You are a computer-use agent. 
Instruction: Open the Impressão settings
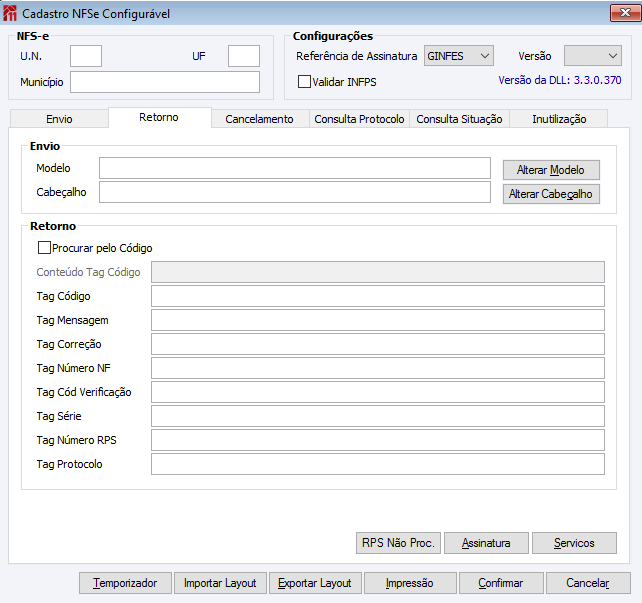(x=410, y=583)
